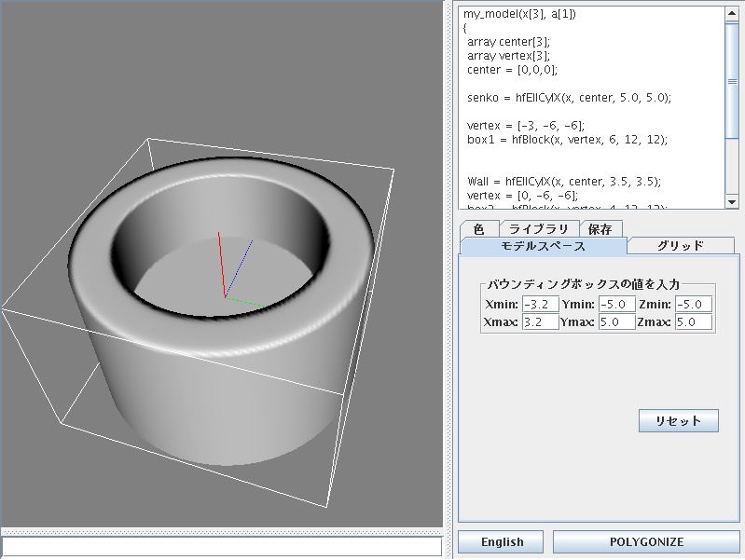Click the Xmin input field

[540, 304]
